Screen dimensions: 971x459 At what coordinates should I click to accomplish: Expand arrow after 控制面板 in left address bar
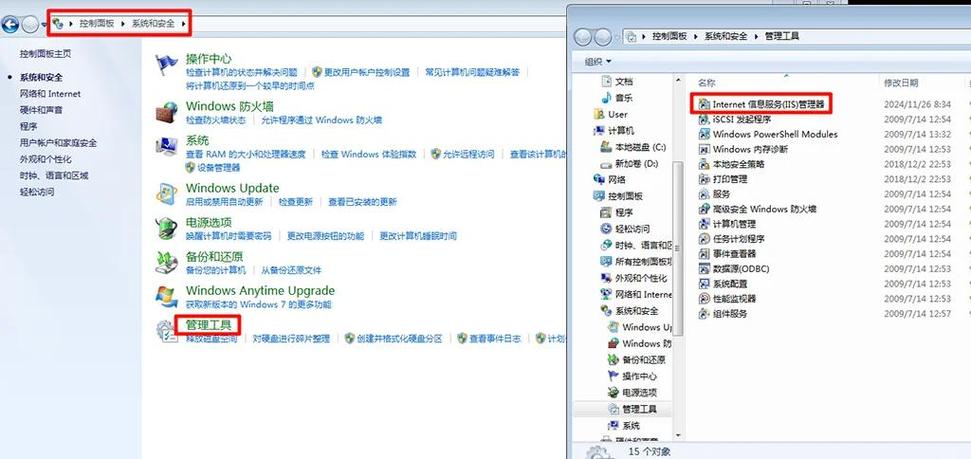click(123, 24)
